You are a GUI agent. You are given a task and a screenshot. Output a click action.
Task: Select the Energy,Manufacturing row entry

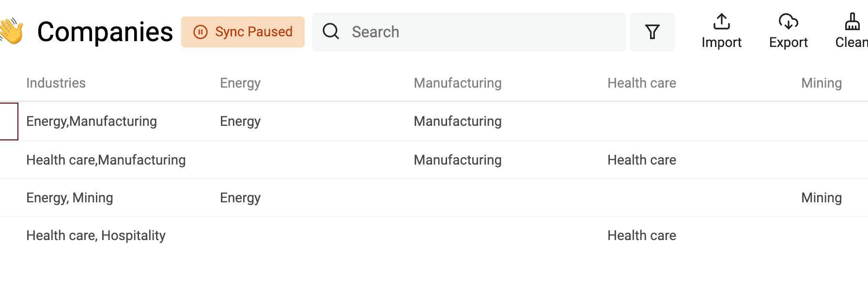coord(92,121)
